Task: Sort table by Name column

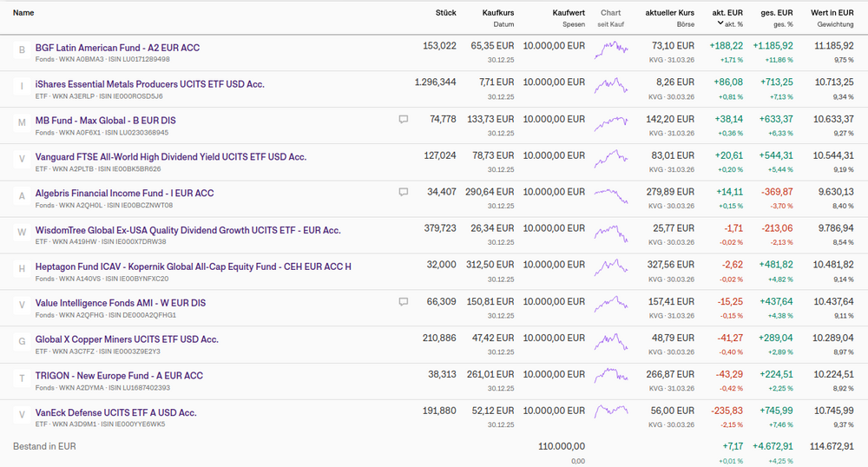Action: coord(23,13)
